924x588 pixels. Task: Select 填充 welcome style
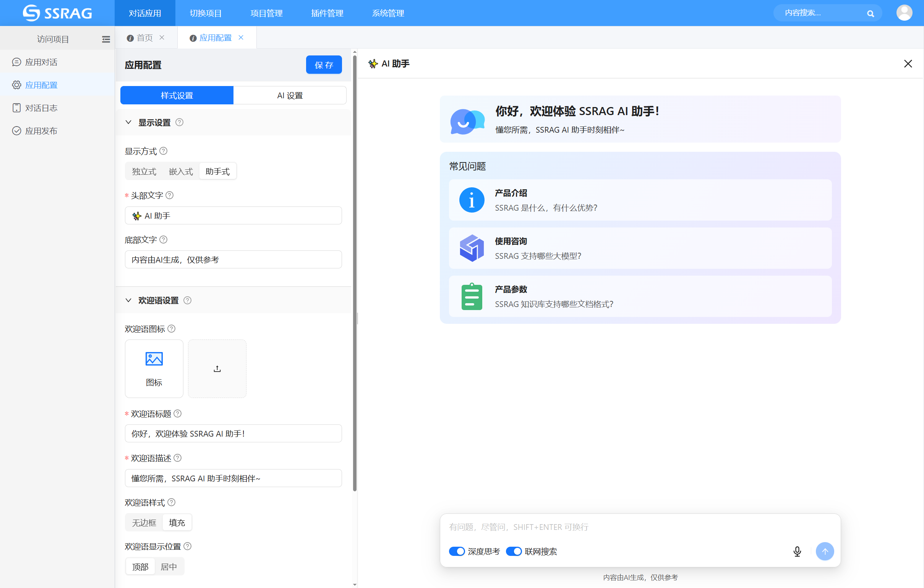(x=177, y=523)
